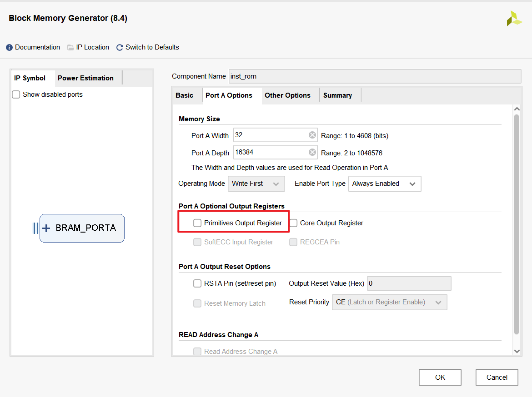Toggle Show disabled ports checkbox
This screenshot has width=532, height=397.
coord(16,94)
